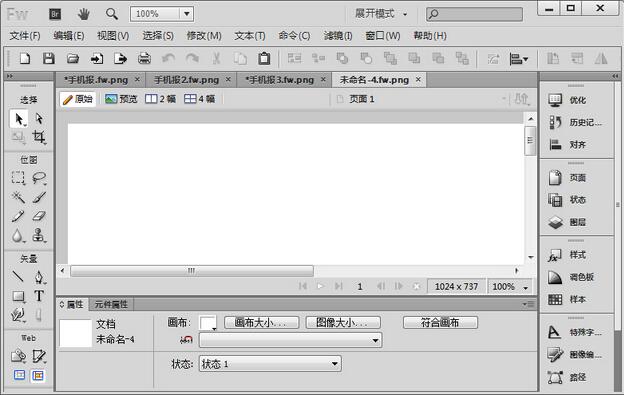Click the Print icon

point(144,59)
